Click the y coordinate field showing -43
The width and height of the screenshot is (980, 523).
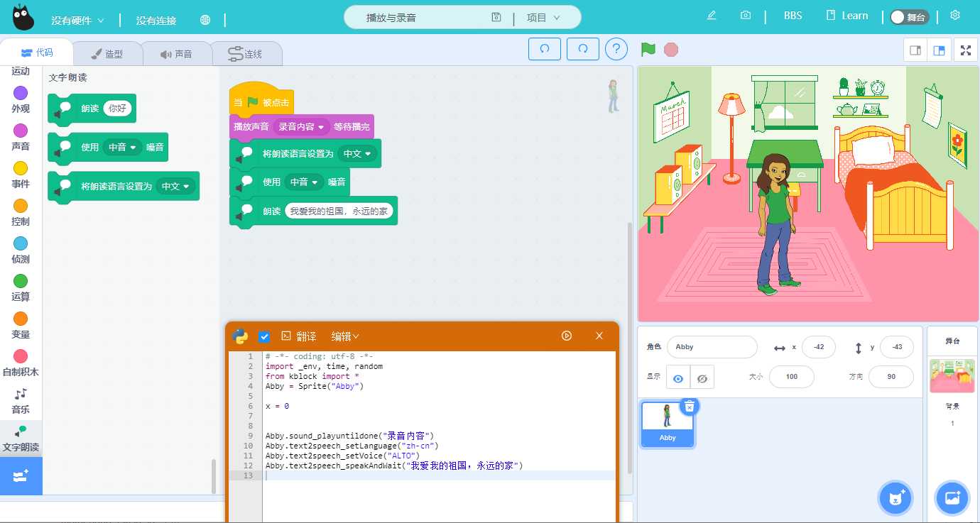(897, 347)
